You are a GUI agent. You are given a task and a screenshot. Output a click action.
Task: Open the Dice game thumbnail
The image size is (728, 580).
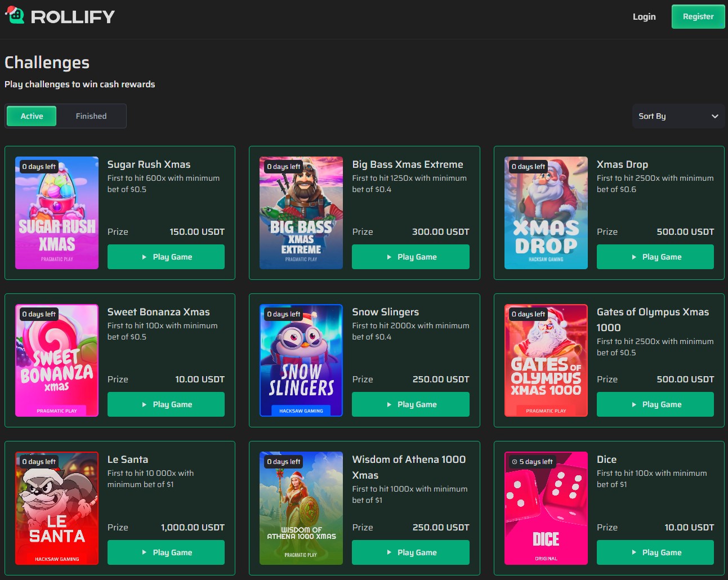546,508
